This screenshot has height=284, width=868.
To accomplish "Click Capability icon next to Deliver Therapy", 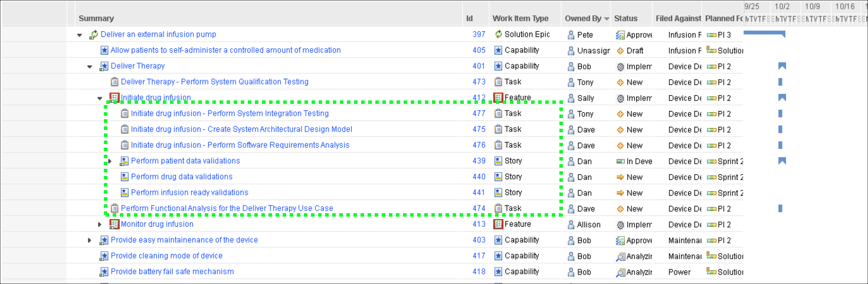I will (x=104, y=66).
